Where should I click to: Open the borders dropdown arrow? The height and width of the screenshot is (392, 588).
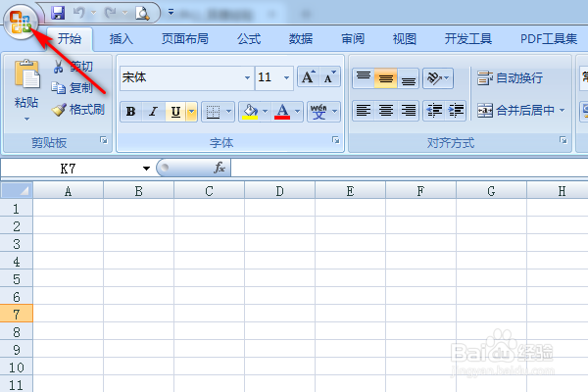[x=228, y=112]
